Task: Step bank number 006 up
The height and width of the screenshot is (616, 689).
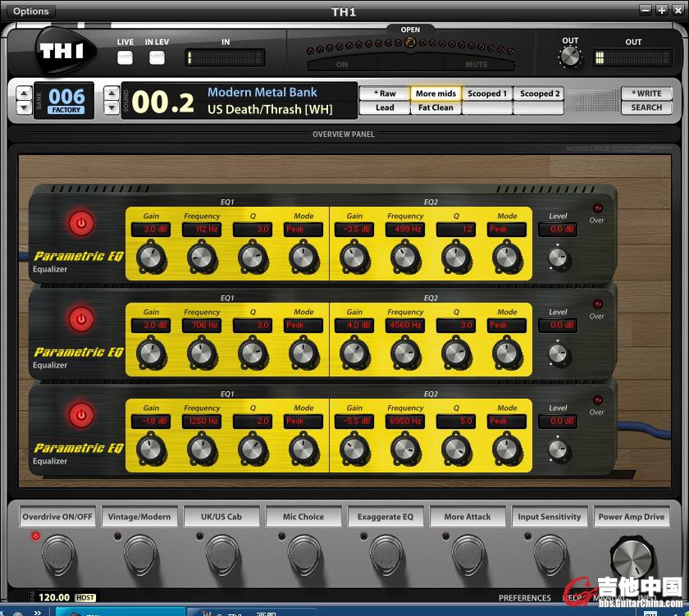Action: click(24, 94)
